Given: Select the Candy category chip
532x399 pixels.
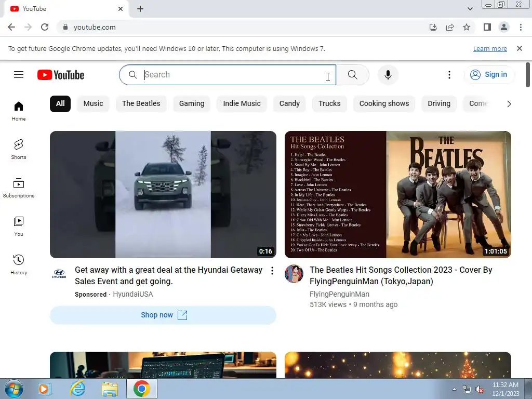Looking at the screenshot, I should coord(289,103).
